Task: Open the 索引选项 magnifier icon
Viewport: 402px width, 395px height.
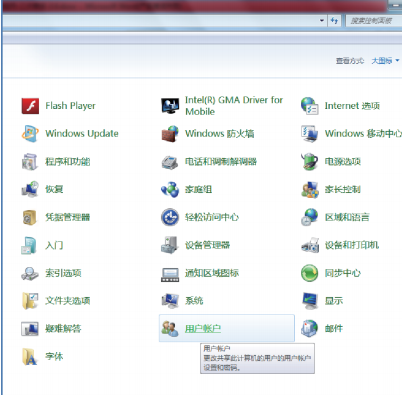Action: 30,273
